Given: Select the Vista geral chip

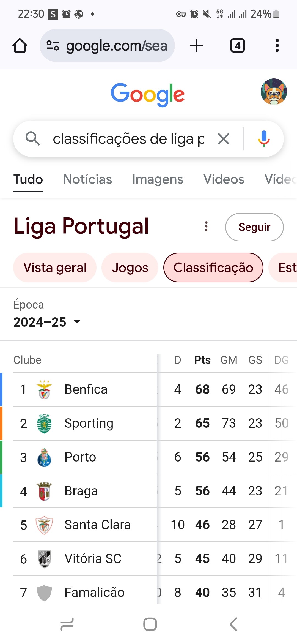Looking at the screenshot, I should [55, 268].
